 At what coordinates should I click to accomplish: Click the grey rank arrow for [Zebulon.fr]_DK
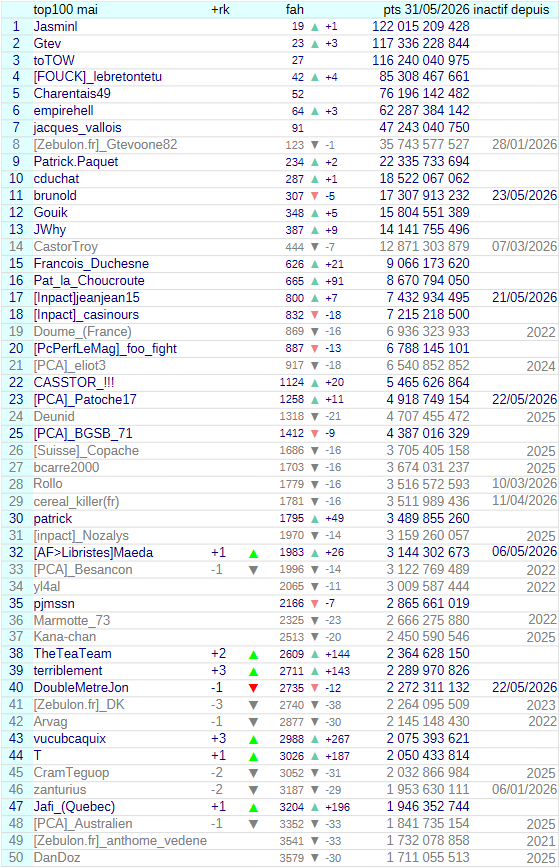[253, 705]
